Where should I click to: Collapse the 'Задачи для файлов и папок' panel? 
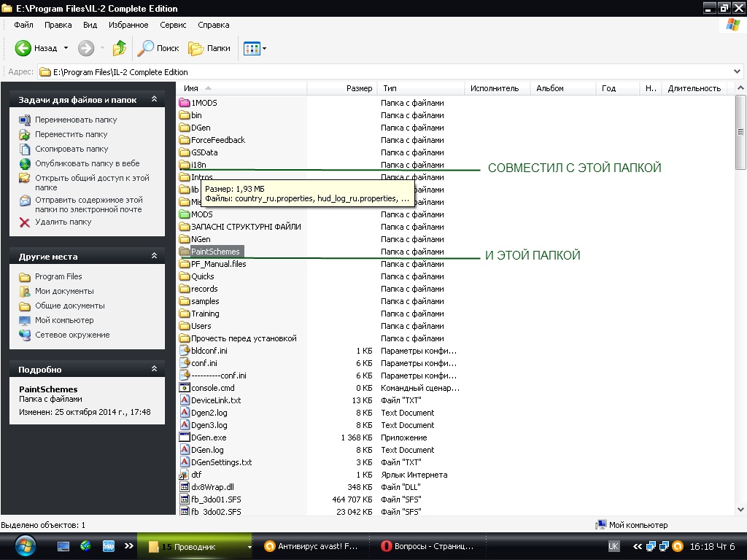154,99
